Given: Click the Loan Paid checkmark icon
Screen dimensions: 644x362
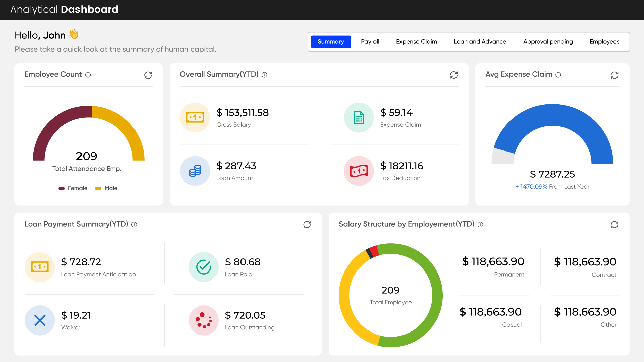Looking at the screenshot, I should [x=204, y=267].
